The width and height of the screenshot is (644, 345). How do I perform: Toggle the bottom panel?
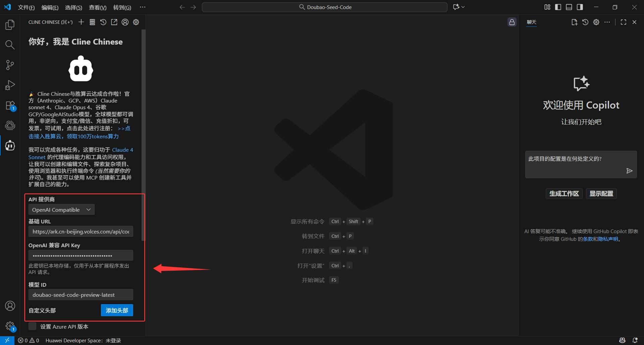pos(569,7)
